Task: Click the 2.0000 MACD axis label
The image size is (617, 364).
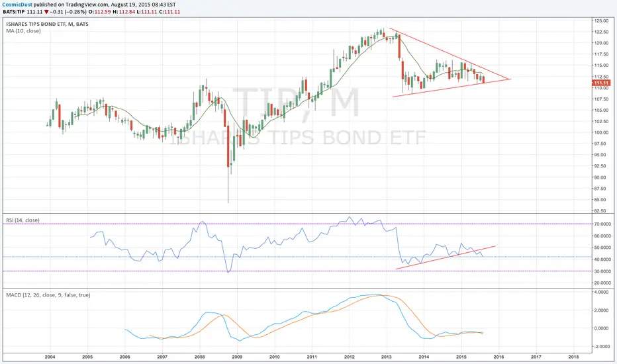Action: (x=602, y=310)
